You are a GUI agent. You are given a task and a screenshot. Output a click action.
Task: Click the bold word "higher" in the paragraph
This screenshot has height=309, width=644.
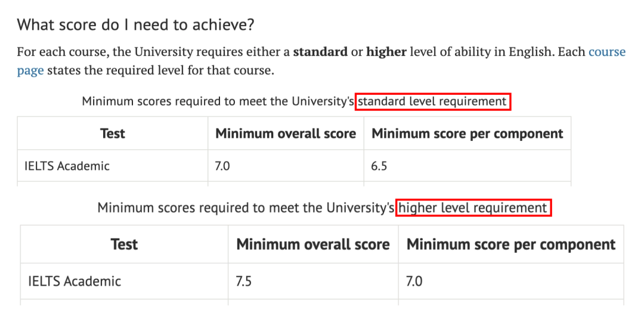(x=386, y=52)
